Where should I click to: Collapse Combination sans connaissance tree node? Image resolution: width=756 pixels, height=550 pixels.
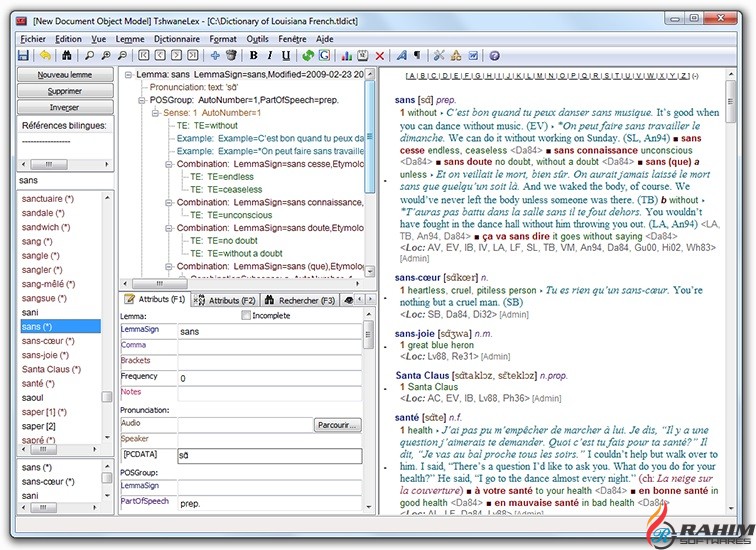pos(169,202)
